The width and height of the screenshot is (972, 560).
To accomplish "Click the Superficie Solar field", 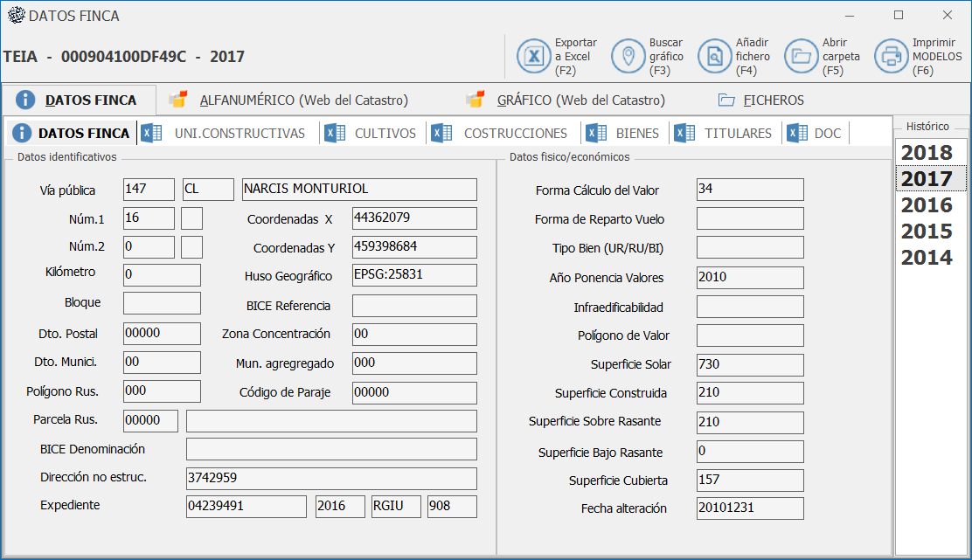I will pos(750,364).
